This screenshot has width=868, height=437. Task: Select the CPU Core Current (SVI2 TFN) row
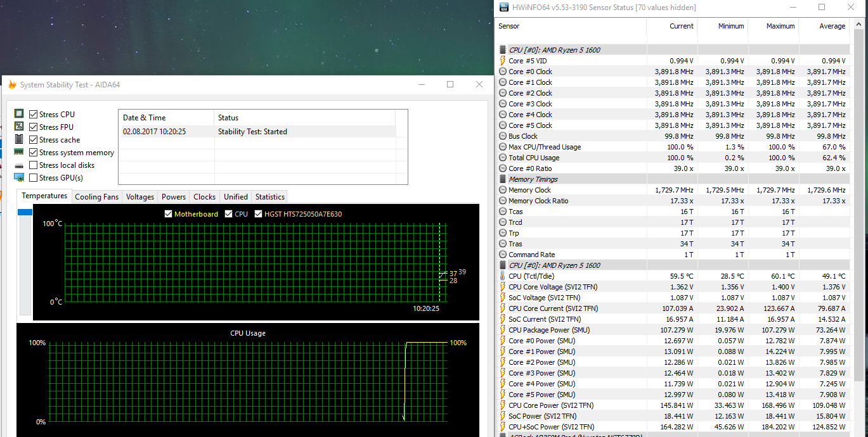672,308
